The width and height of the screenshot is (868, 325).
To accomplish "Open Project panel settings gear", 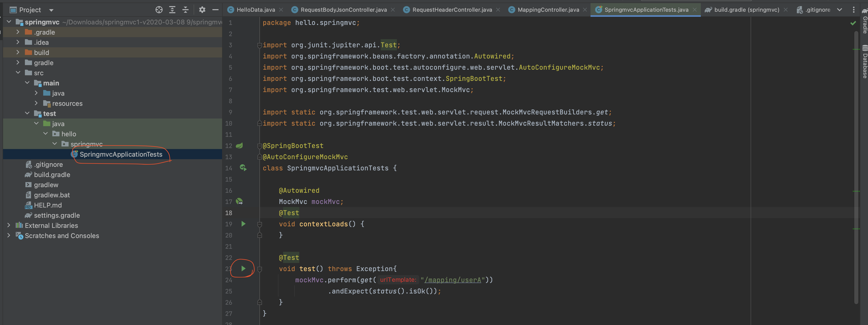I will [x=202, y=10].
